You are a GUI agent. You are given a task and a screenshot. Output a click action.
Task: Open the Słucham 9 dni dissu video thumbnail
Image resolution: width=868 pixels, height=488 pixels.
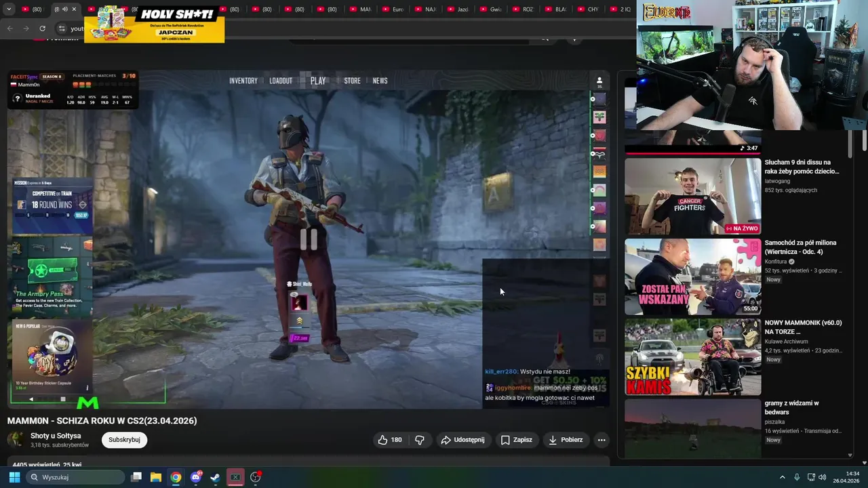692,197
